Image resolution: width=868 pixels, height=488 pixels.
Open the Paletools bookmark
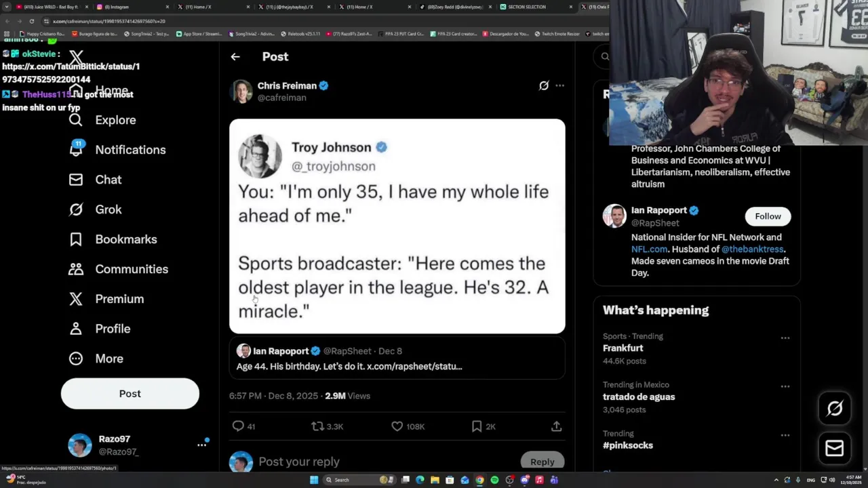pos(300,34)
